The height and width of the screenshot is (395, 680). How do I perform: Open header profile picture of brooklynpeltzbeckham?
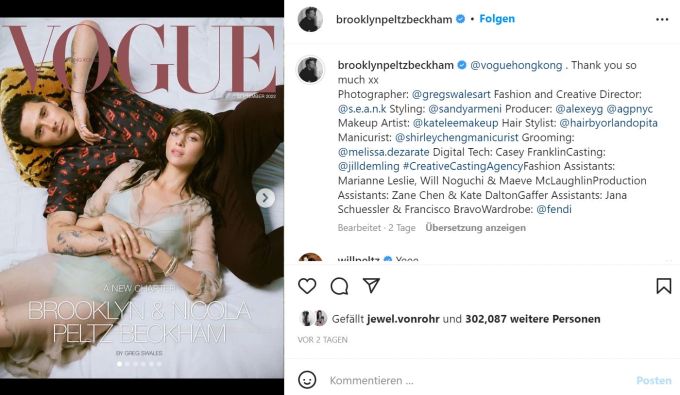310,20
